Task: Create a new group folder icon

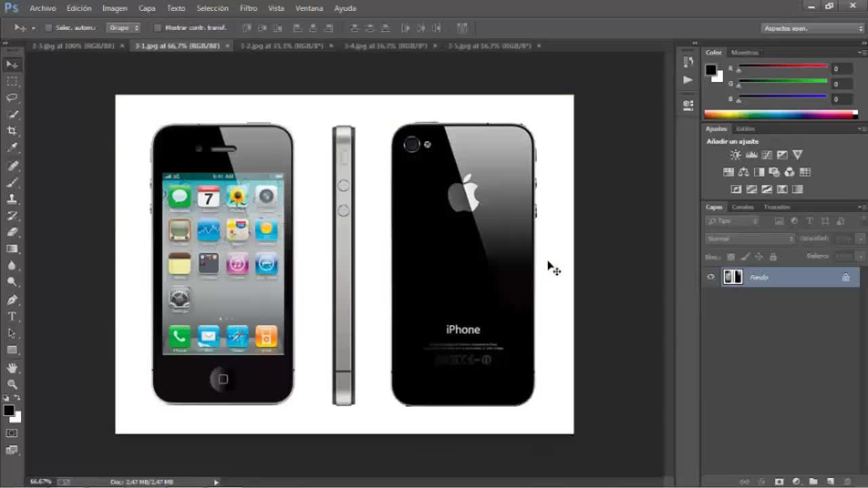Action: (813, 482)
